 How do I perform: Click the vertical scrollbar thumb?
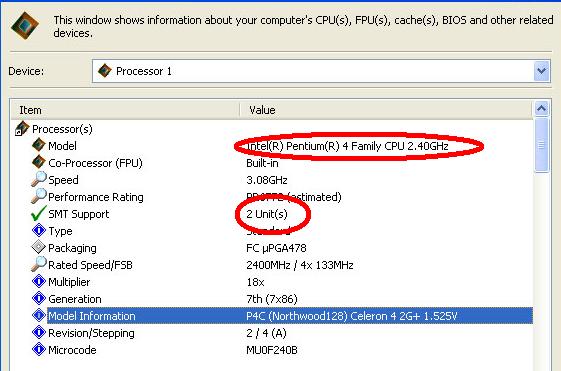[x=541, y=145]
